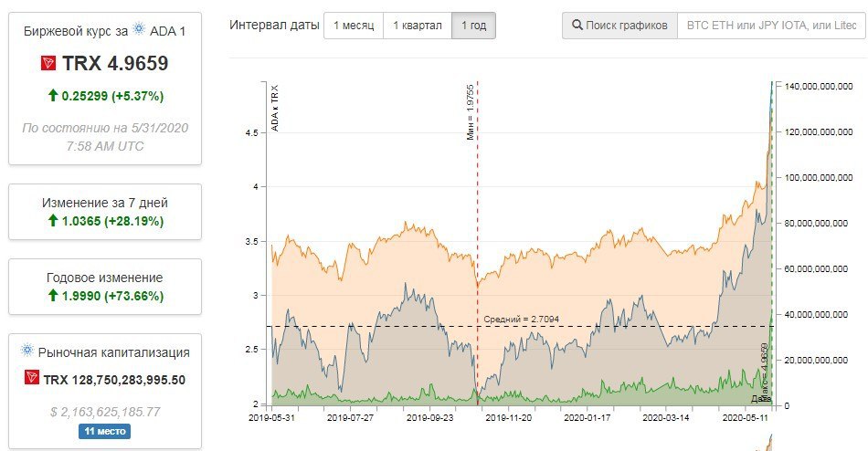This screenshot has height=451, width=868.
Task: Click the 2019-11-20 x-axis date label
Action: click(509, 418)
